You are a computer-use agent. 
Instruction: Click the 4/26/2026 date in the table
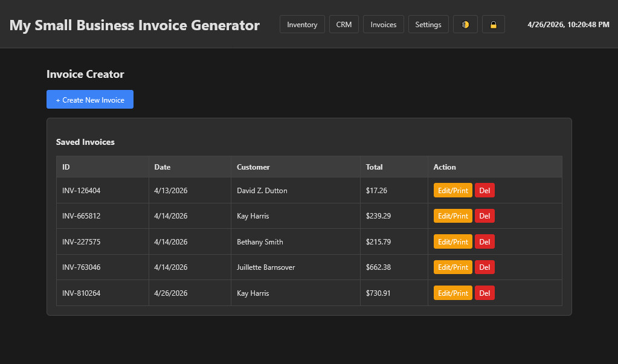pos(170,293)
